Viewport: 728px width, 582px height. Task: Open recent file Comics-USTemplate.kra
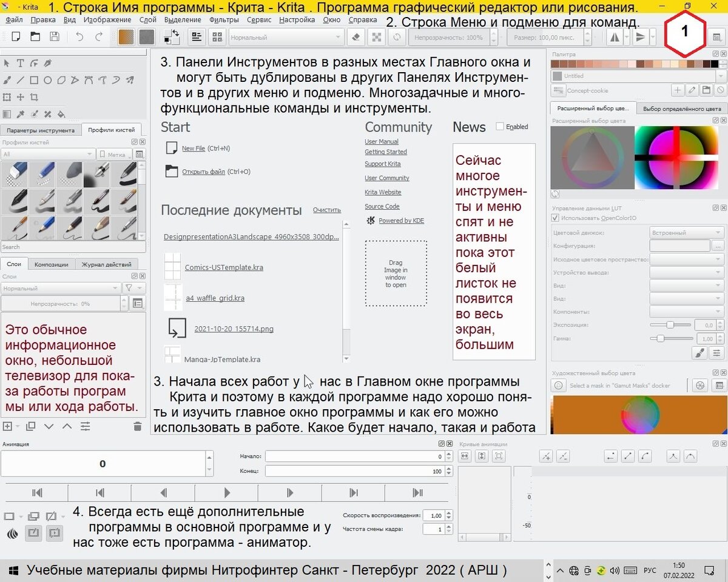pos(224,267)
